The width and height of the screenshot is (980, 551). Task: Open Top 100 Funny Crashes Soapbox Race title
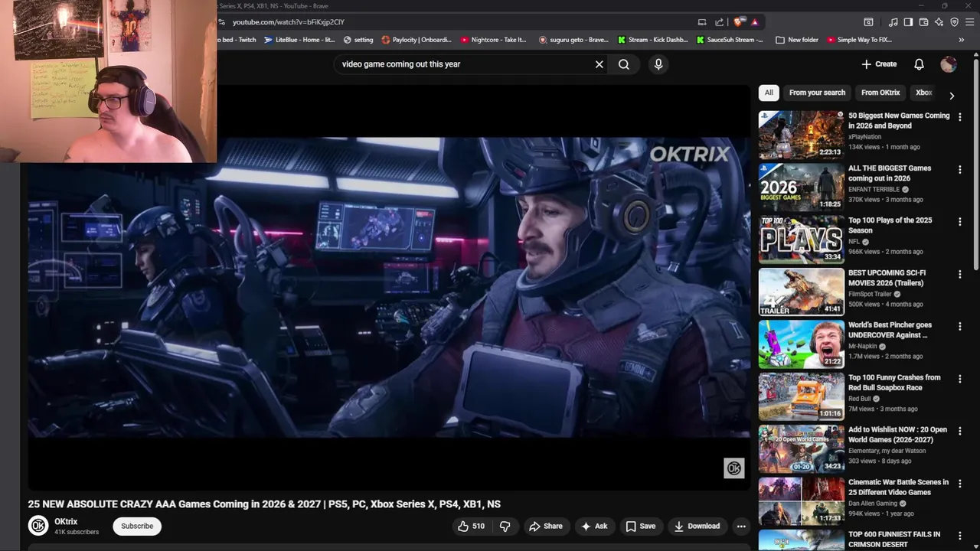pyautogui.click(x=894, y=383)
